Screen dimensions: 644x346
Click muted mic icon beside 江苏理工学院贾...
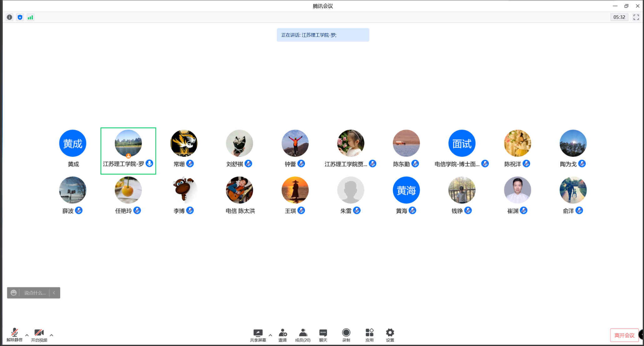coord(373,163)
